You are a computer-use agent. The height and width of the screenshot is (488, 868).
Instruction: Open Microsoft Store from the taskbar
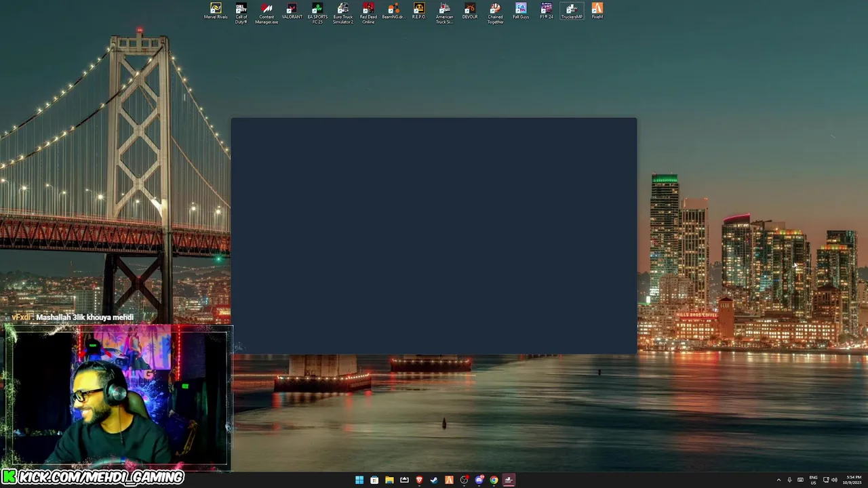pyautogui.click(x=374, y=480)
